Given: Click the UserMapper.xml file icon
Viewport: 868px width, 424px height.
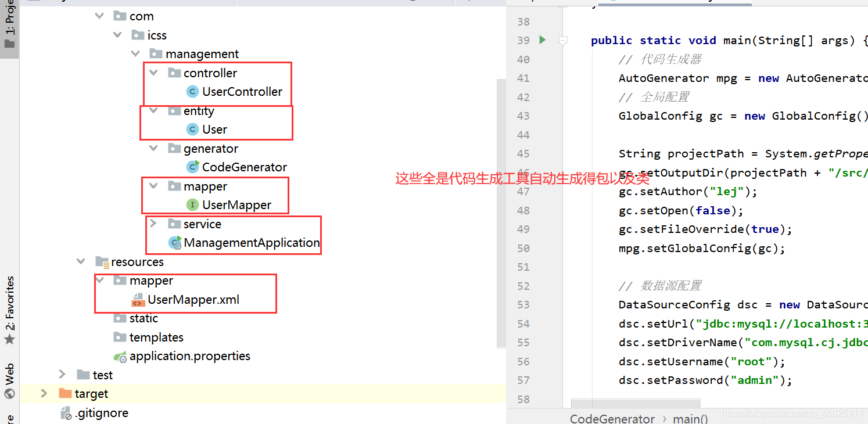Looking at the screenshot, I should (138, 300).
